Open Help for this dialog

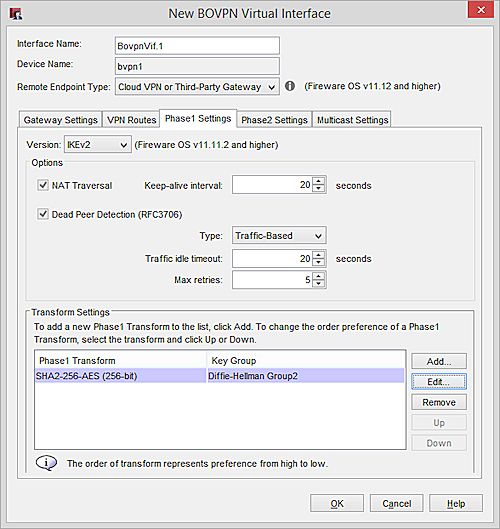[x=456, y=503]
